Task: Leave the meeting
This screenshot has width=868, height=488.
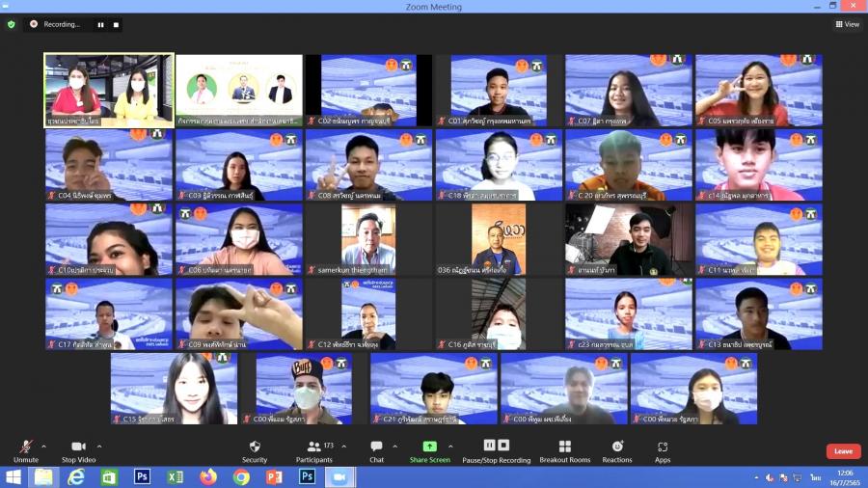Action: point(843,451)
